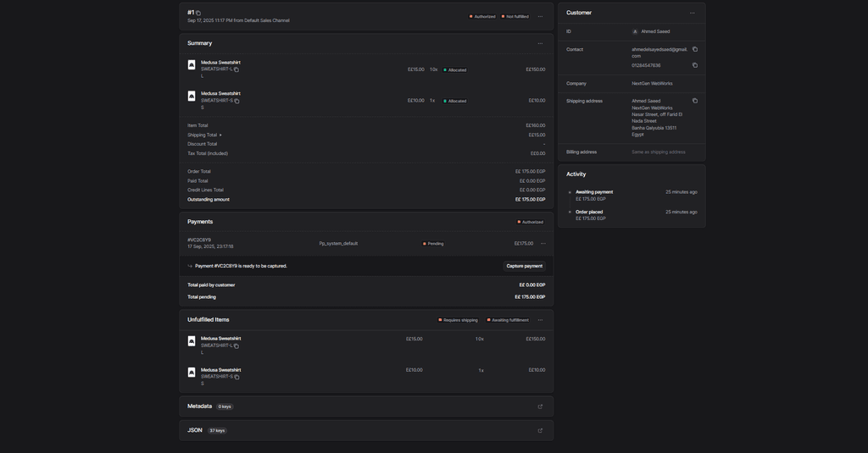Image resolution: width=868 pixels, height=453 pixels.
Task: Expand the Shipping Total breakdown
Action: (220, 135)
